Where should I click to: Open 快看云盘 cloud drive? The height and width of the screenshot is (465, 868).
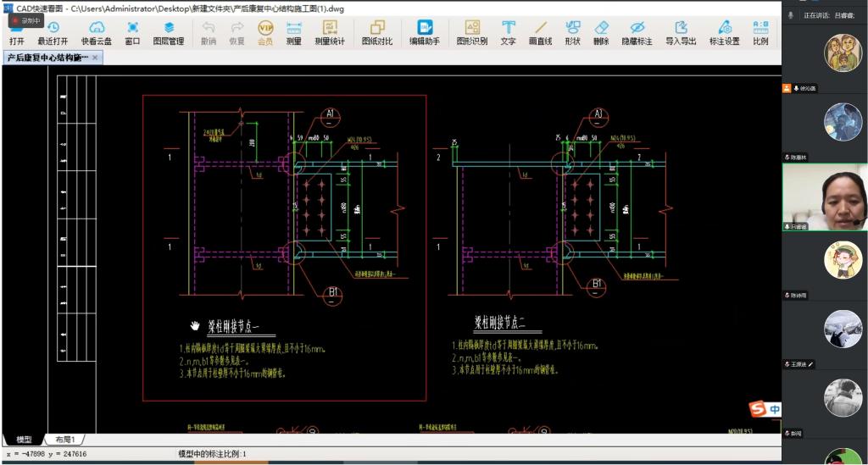(96, 32)
